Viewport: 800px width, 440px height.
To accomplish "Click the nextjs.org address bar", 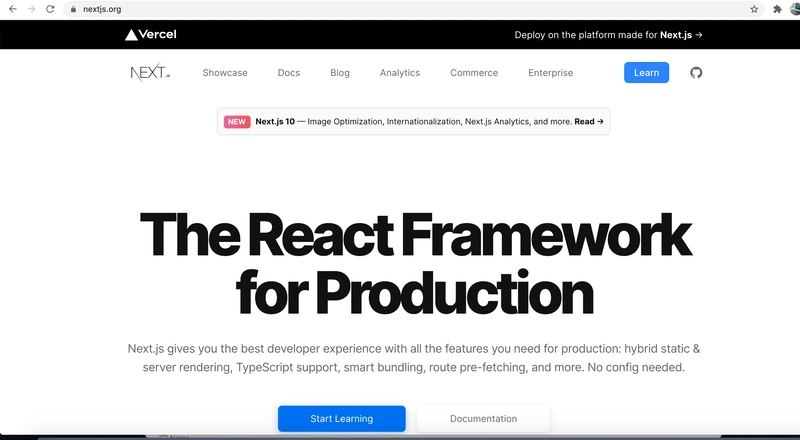I will pos(413,9).
